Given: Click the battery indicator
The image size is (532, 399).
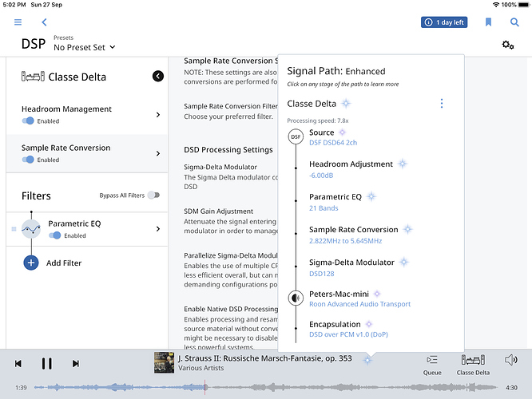Looking at the screenshot, I should [x=524, y=5].
